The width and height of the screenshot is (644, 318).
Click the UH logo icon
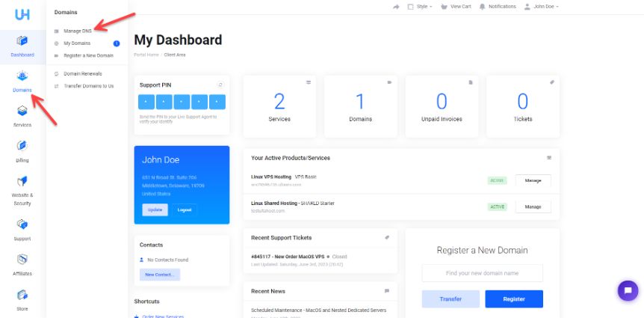pyautogui.click(x=22, y=14)
